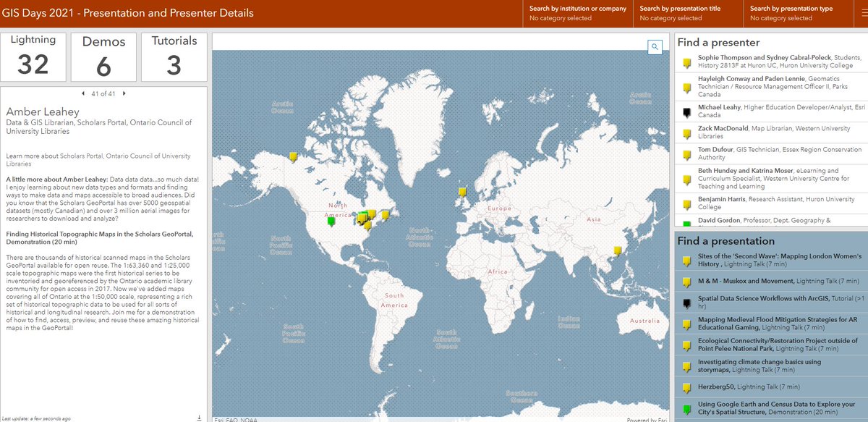Click pin icon beside Sophie Thompson entry

(688, 63)
